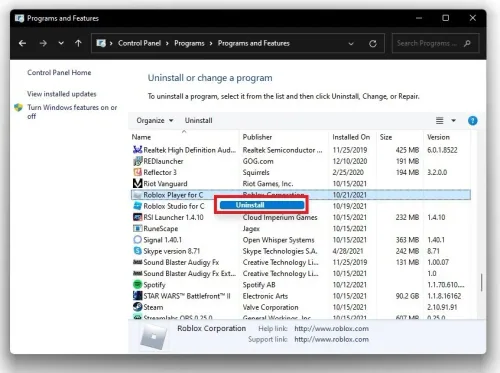Click the Windows features shield icon
Viewport: 500px width, 373px height.
18,107
